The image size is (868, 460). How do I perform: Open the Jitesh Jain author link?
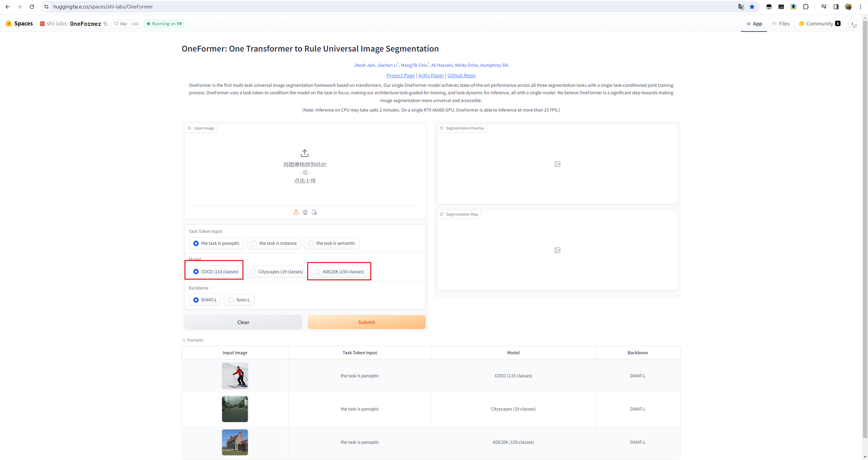[364, 65]
